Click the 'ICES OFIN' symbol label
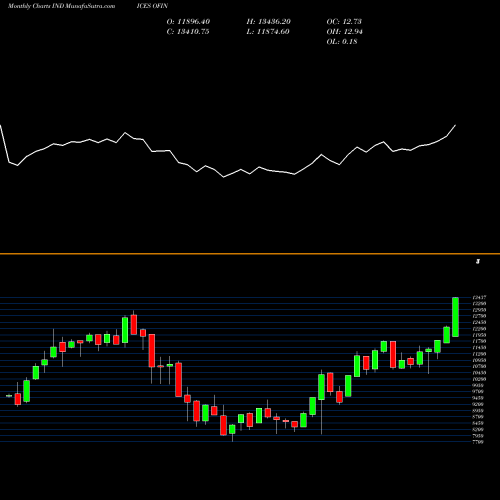 (152, 6)
